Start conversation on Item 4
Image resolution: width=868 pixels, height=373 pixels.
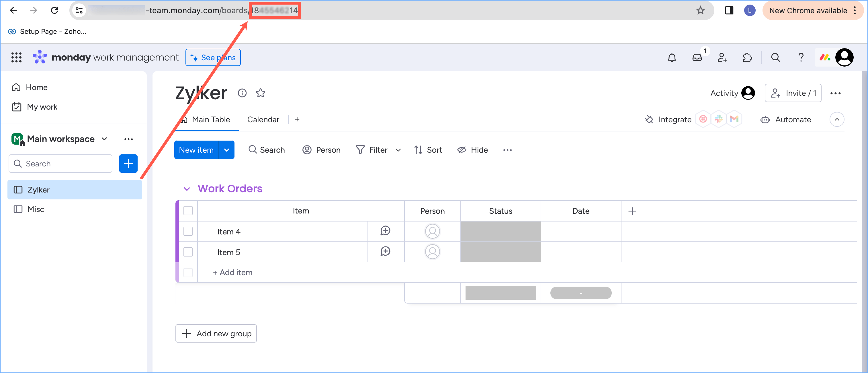(385, 231)
